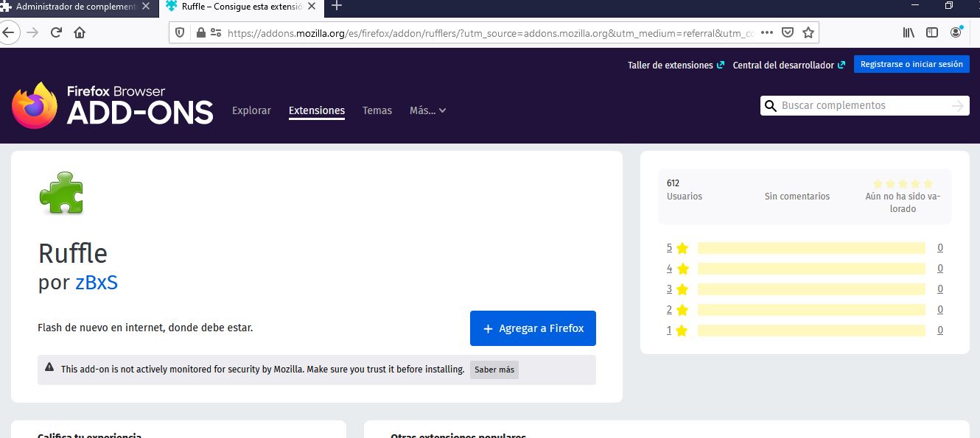The width and height of the screenshot is (980, 438).
Task: Open Taller de extensiones link
Action: (676, 65)
